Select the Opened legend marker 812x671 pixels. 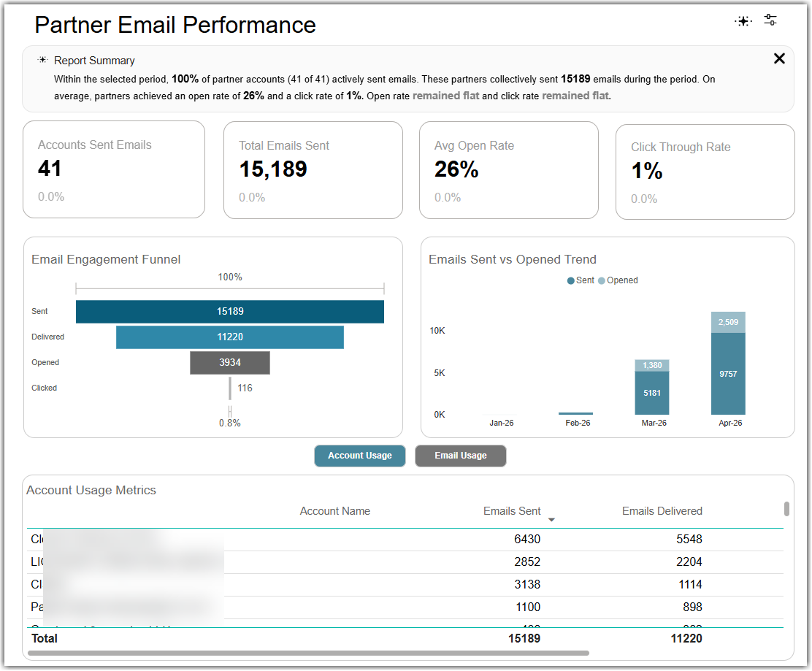point(601,280)
